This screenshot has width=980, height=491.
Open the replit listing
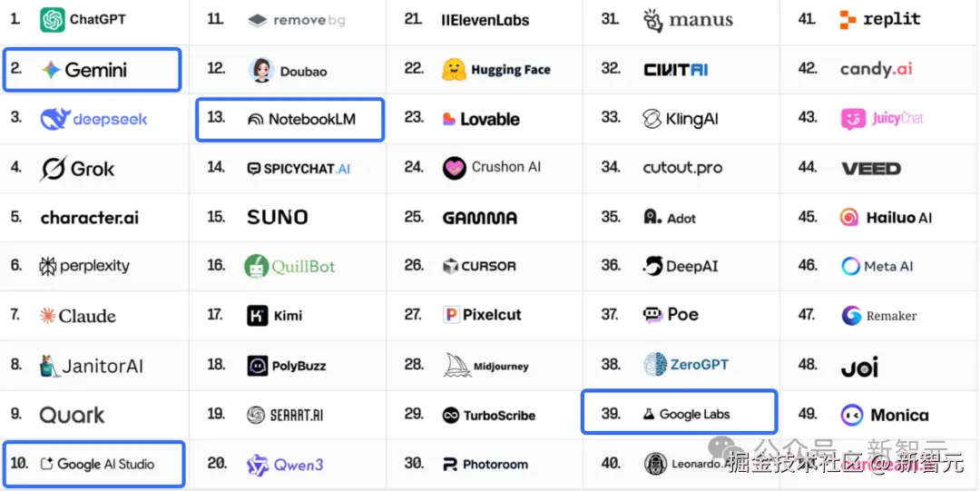coord(880,19)
